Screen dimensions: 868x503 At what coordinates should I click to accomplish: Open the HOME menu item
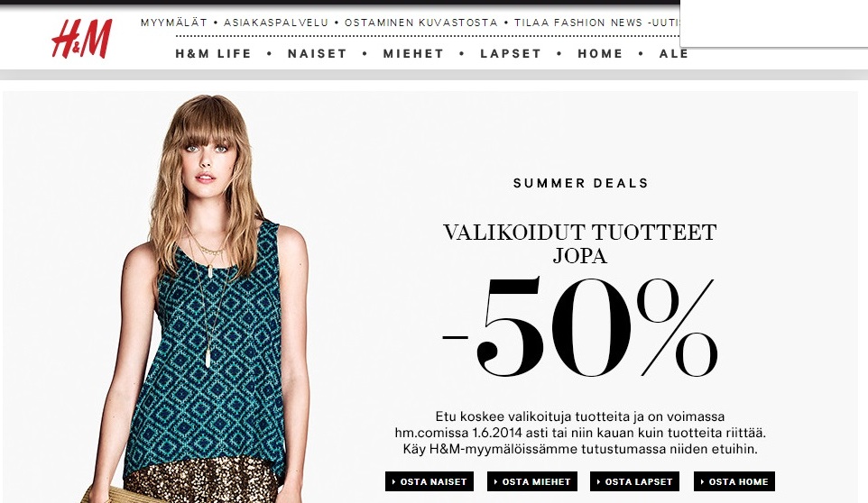[600, 53]
